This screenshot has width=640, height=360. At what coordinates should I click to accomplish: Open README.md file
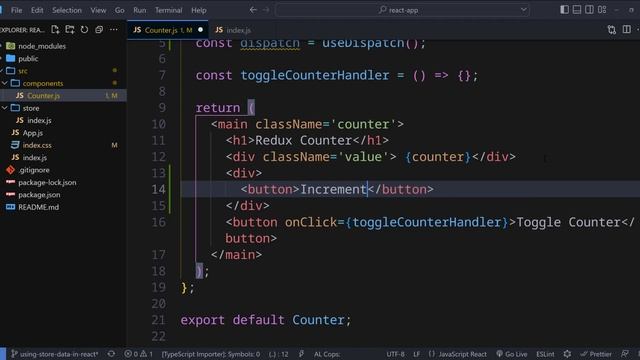tap(38, 207)
